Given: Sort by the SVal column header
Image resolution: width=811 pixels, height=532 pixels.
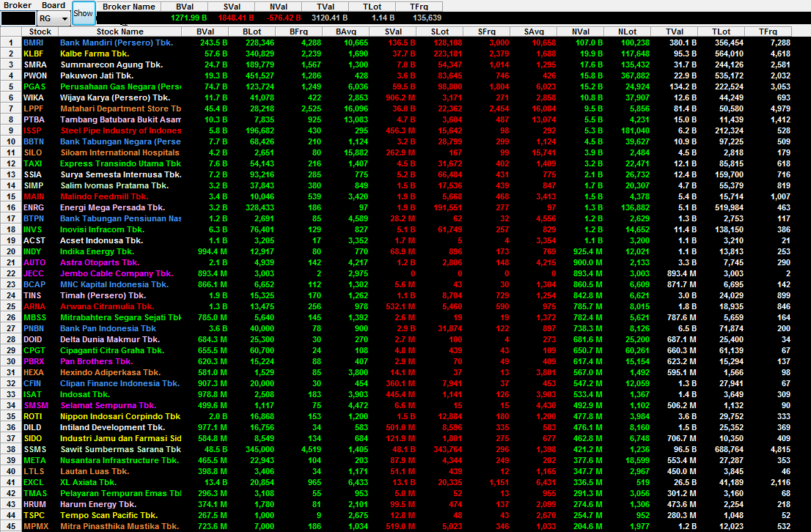Looking at the screenshot, I should (393, 32).
